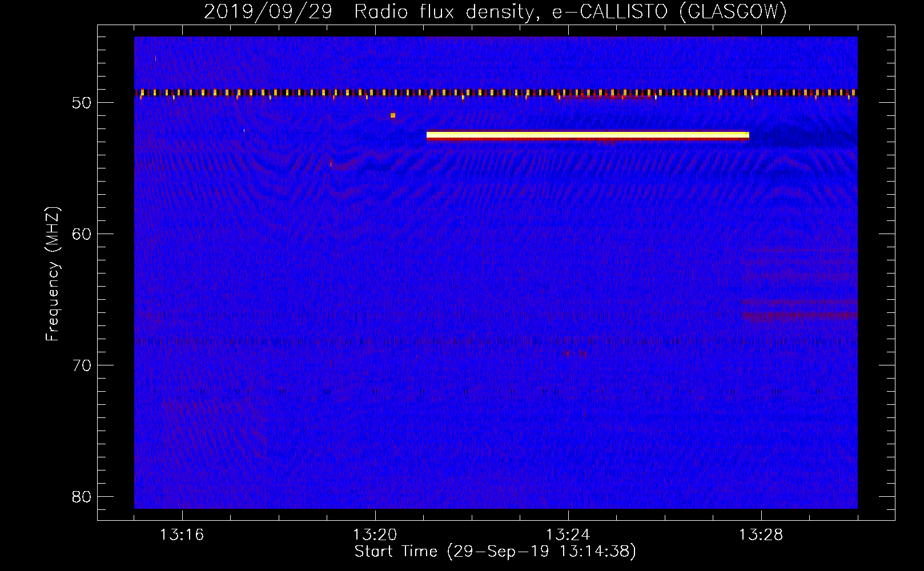Click the time tick label '13:28'
Screen dimensions: 924x571
tap(761, 534)
